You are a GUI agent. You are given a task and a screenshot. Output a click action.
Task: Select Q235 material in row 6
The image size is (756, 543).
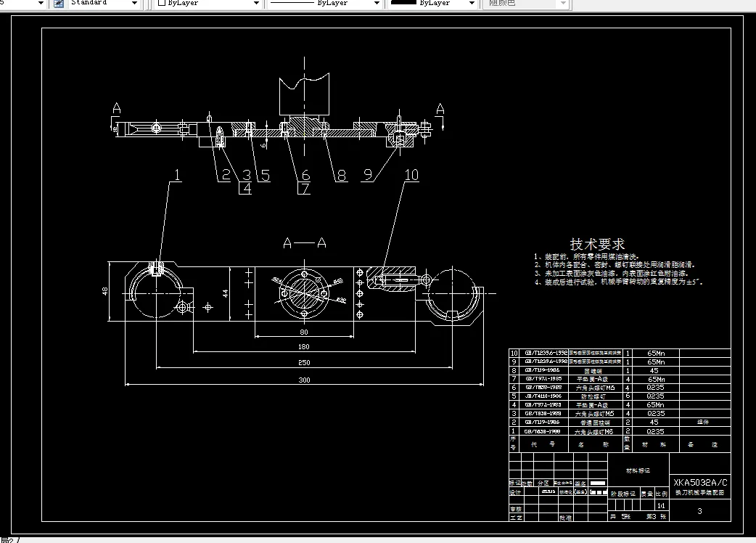click(655, 387)
